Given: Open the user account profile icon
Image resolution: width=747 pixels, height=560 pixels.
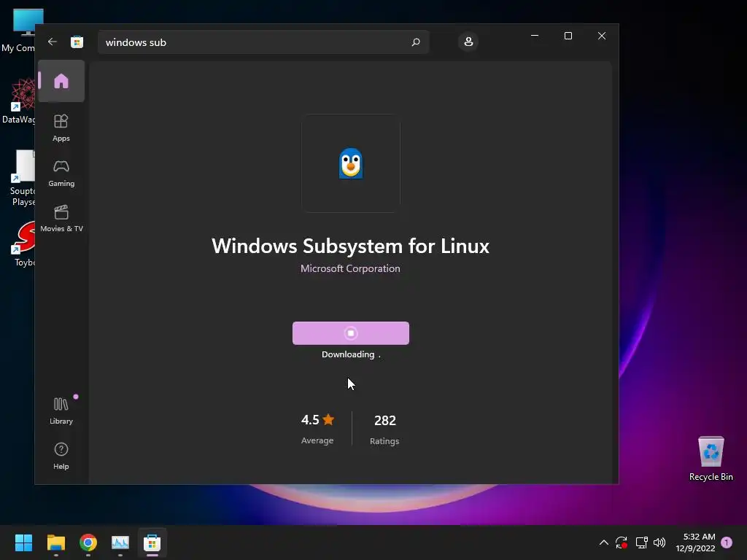Looking at the screenshot, I should (468, 42).
